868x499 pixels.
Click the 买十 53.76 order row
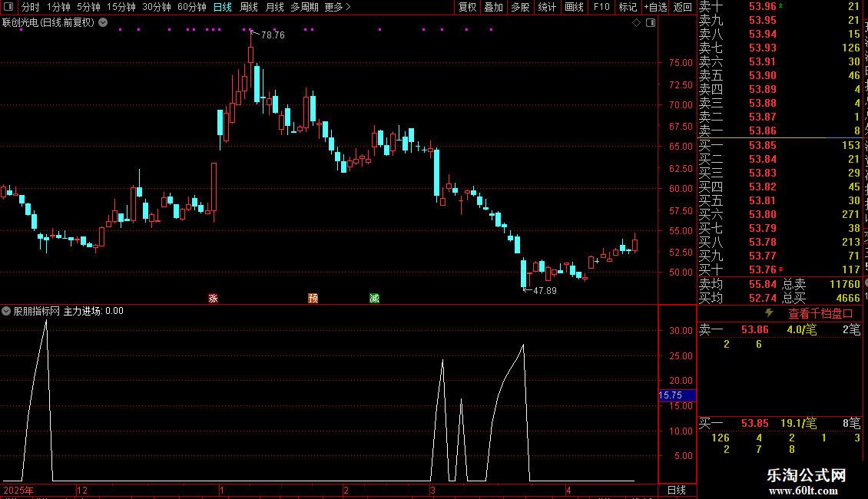coord(780,269)
